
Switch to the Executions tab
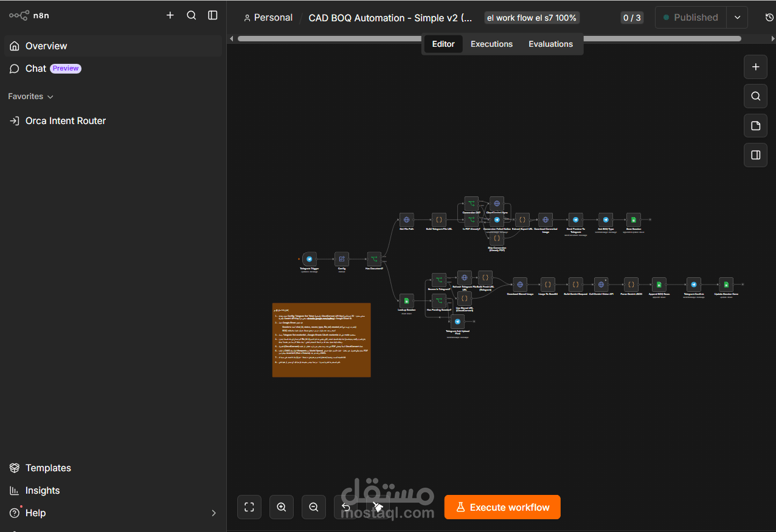coord(491,44)
